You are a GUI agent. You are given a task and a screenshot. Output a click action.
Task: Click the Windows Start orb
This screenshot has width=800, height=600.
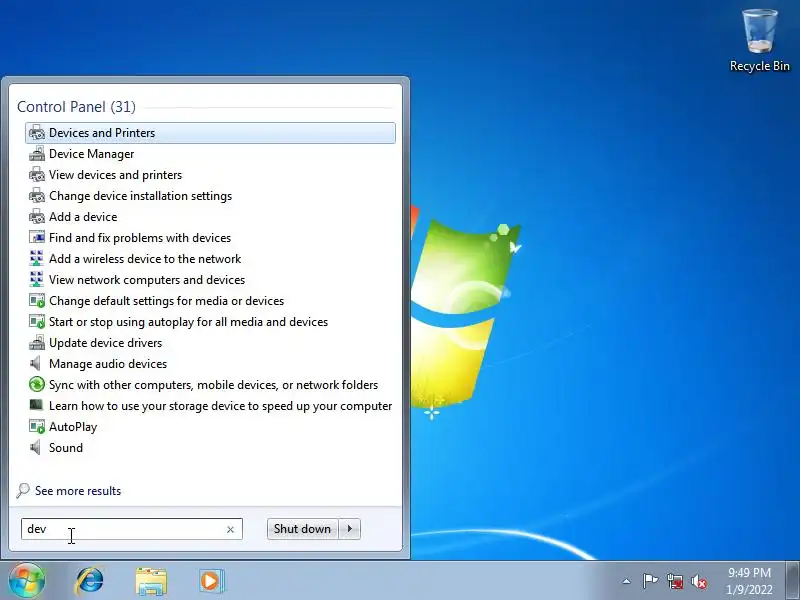click(27, 581)
